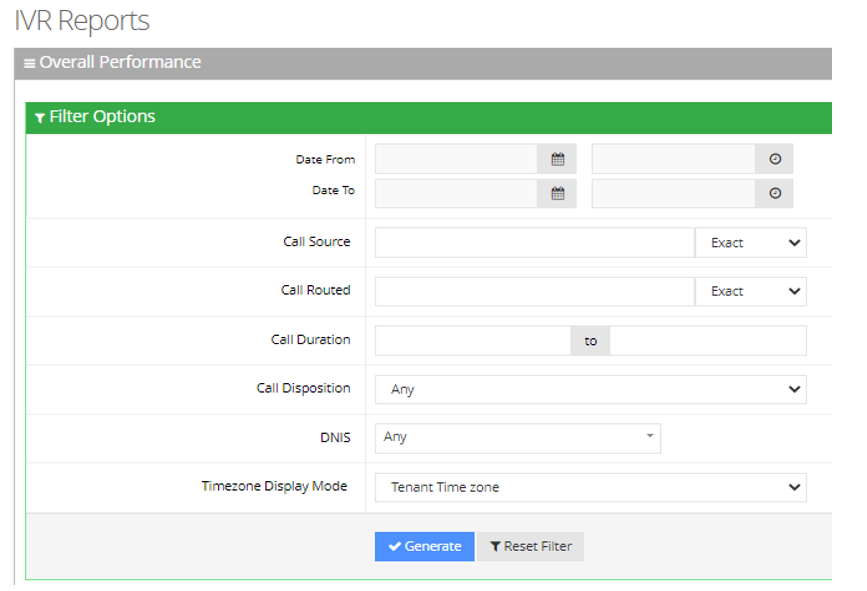
Task: Click the Date From date input field
Action: tap(456, 159)
